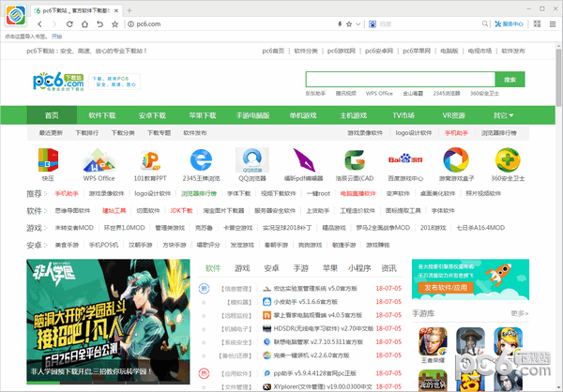563x392 pixels.
Task: Open the 浩辰云图CAD icon
Action: click(355, 159)
